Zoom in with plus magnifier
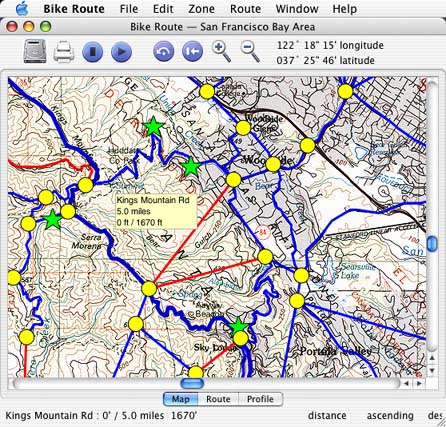 [x=221, y=52]
